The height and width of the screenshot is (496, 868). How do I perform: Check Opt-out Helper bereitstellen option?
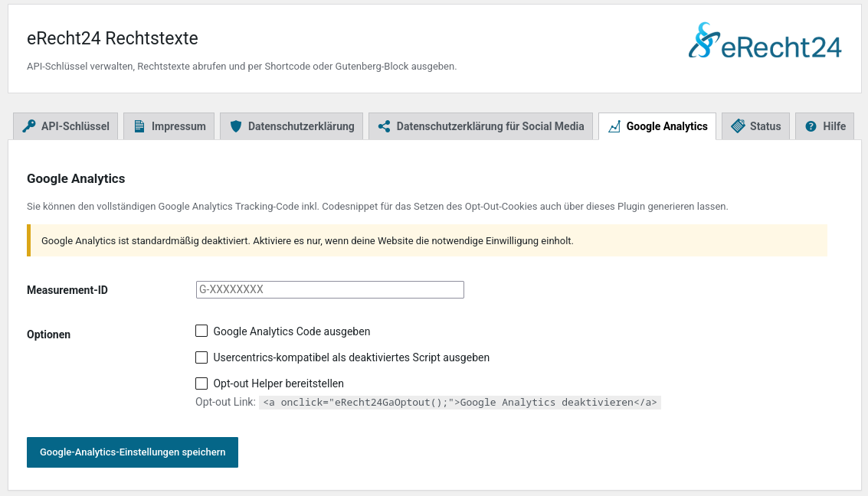(x=201, y=383)
